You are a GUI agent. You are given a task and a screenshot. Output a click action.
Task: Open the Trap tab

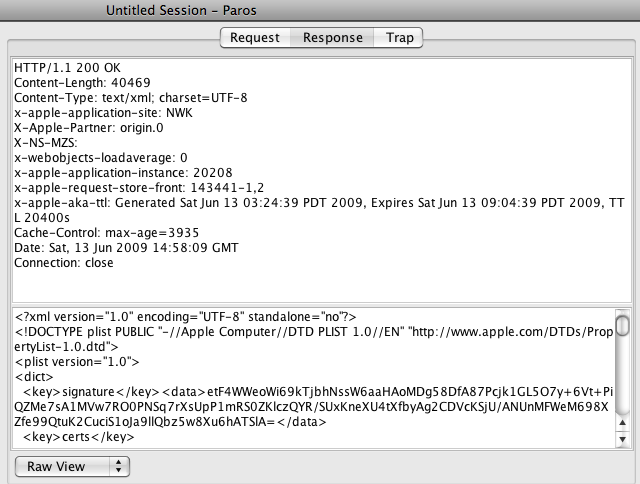point(399,38)
